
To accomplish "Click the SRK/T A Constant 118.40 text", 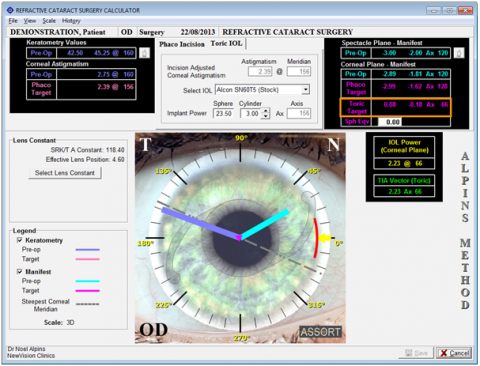I will click(87, 150).
